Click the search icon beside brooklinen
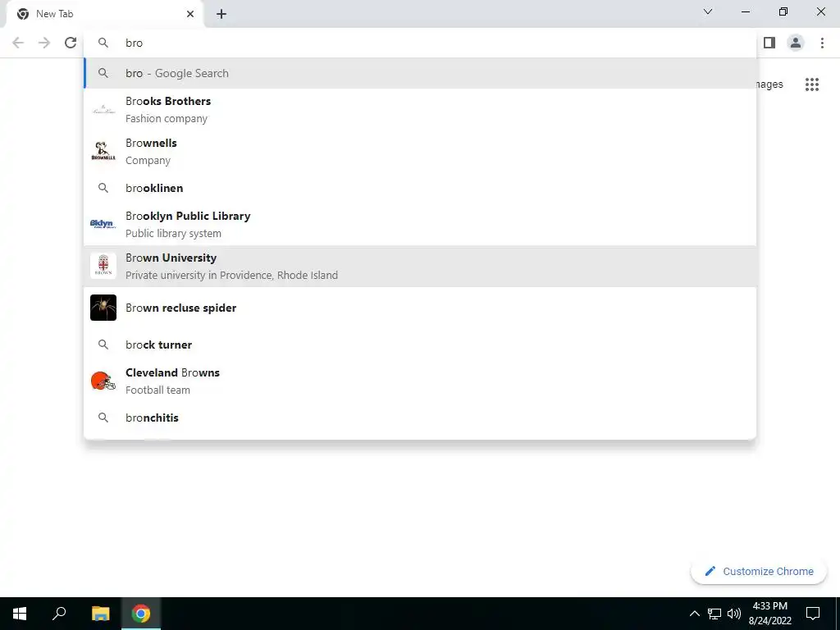This screenshot has width=840, height=630. pyautogui.click(x=103, y=188)
